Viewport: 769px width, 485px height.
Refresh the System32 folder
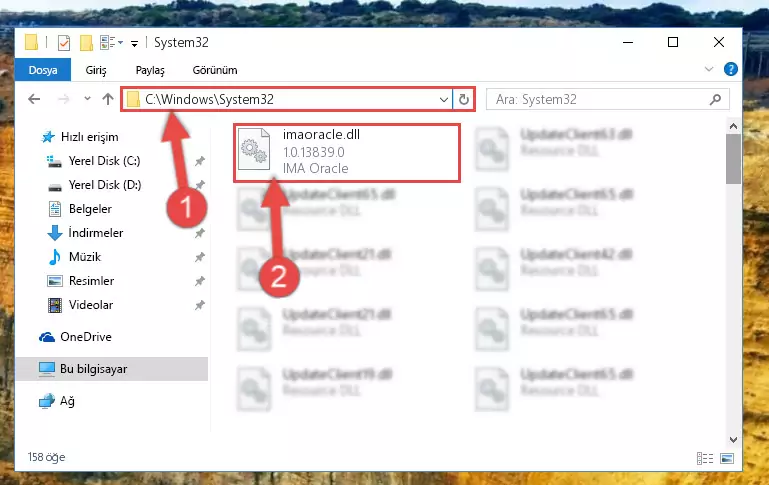[463, 100]
